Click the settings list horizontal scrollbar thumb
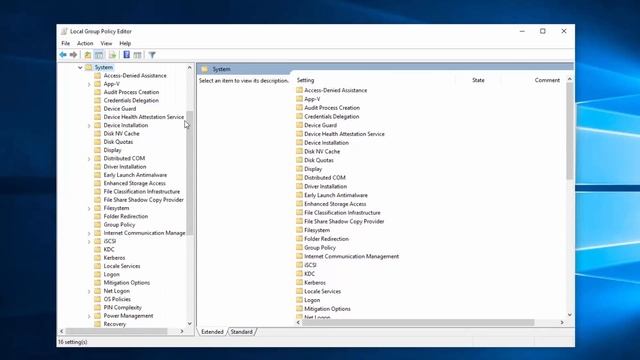Image resolution: width=640 pixels, height=360 pixels. 418,322
